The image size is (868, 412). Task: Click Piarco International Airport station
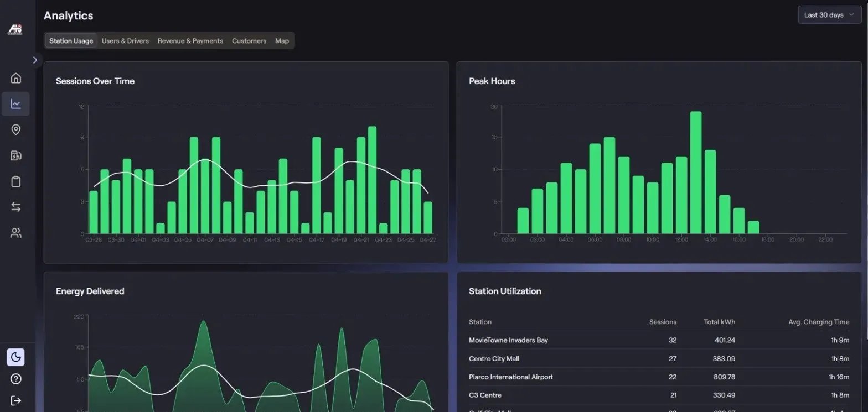point(510,377)
